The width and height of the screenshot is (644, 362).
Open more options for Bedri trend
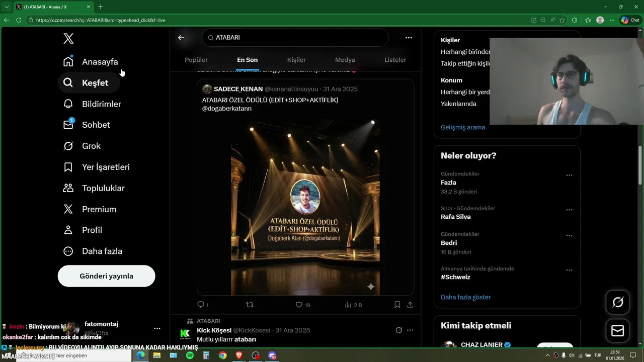click(x=569, y=236)
